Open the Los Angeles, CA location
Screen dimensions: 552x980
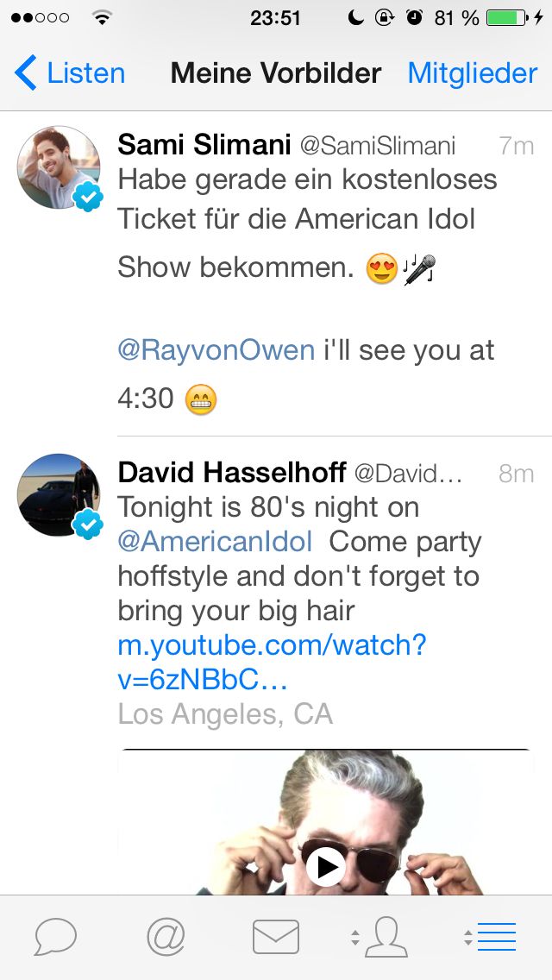pos(225,714)
